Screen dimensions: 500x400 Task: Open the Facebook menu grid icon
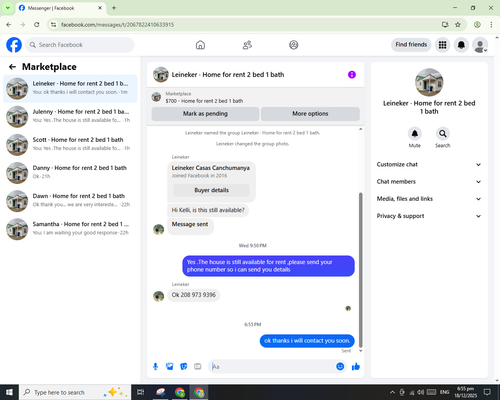[442, 45]
